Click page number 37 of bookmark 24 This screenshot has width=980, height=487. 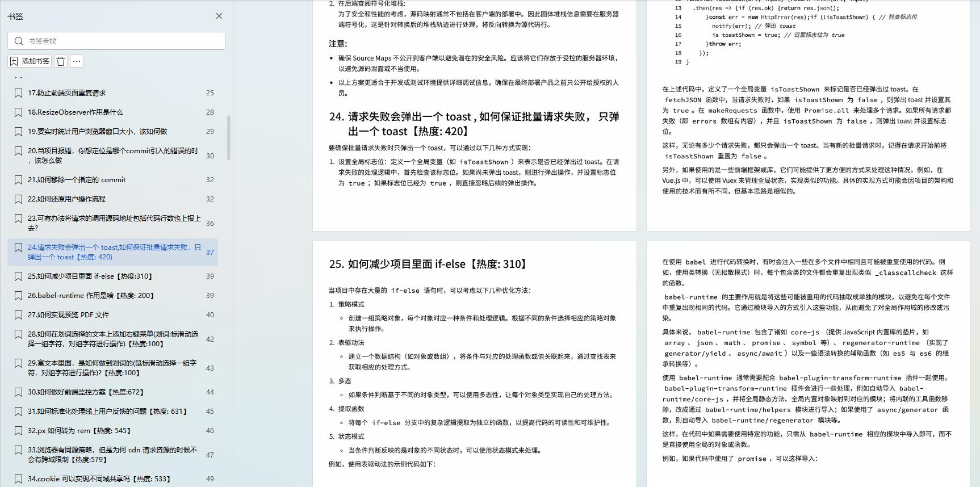pyautogui.click(x=210, y=252)
